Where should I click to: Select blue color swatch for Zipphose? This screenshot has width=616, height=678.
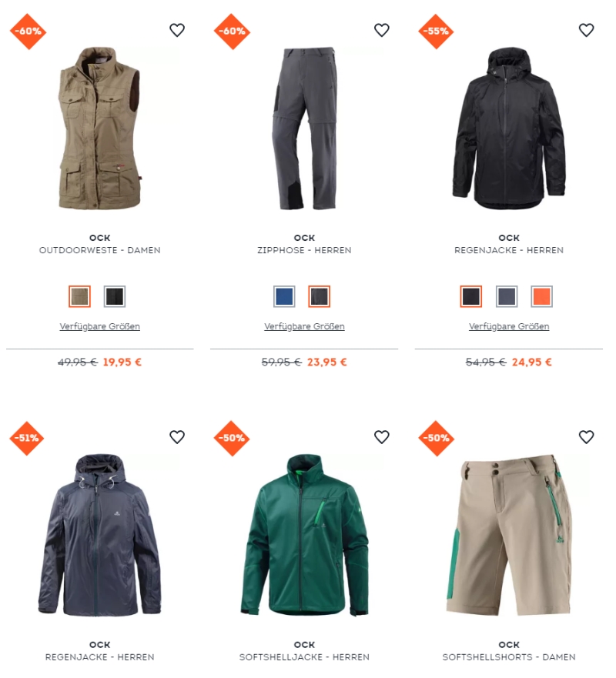(284, 296)
